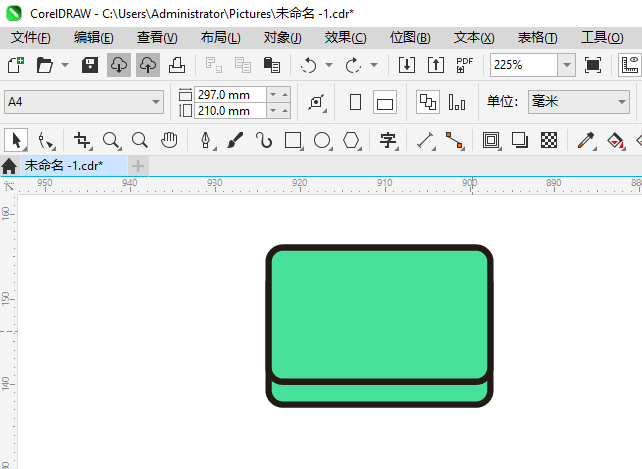Screen dimensions: 642x469
Task: Select the Shape node editing tool
Action: 46,140
